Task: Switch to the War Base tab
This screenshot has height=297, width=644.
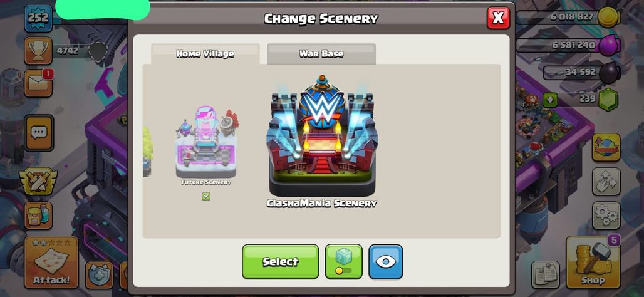Action: 321,54
